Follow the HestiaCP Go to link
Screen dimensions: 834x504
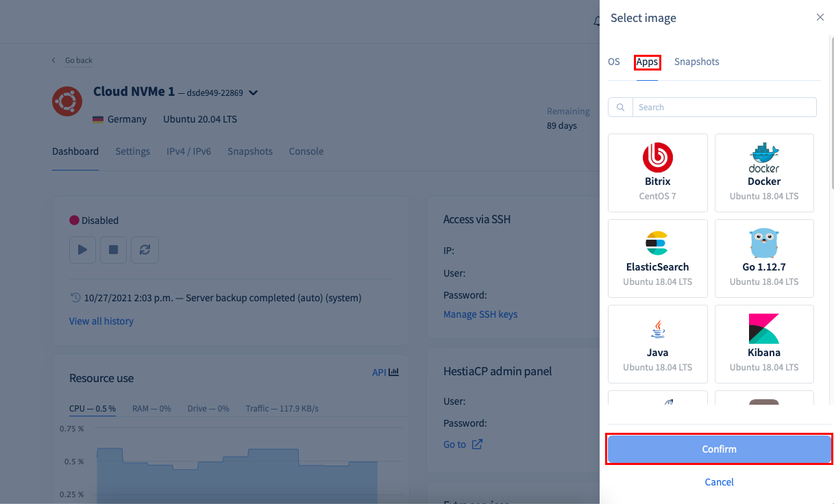point(454,444)
